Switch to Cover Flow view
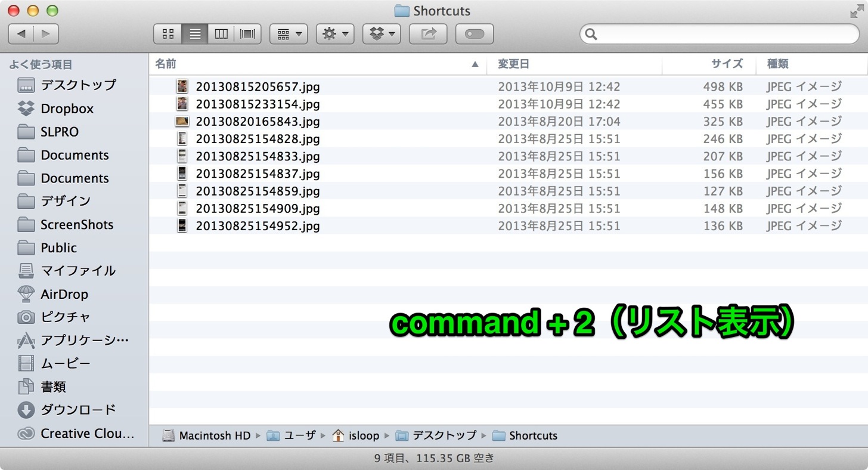The image size is (868, 470). (247, 34)
